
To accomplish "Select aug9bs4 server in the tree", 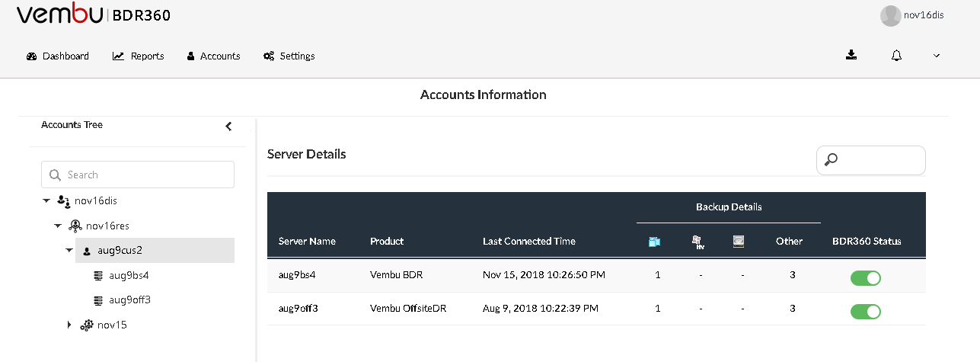I will click(x=129, y=275).
